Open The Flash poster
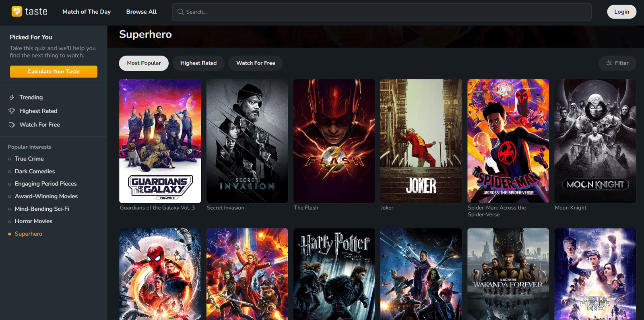Image resolution: width=644 pixels, height=320 pixels. (x=334, y=141)
